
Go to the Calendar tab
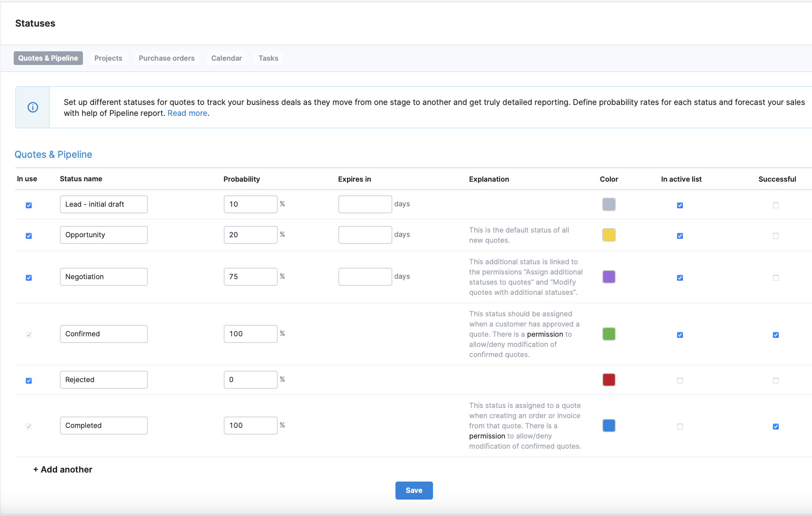[226, 58]
